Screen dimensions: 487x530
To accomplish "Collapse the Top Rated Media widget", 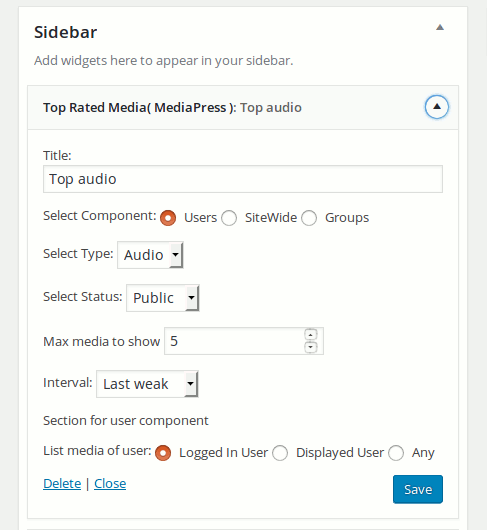I will click(x=437, y=107).
